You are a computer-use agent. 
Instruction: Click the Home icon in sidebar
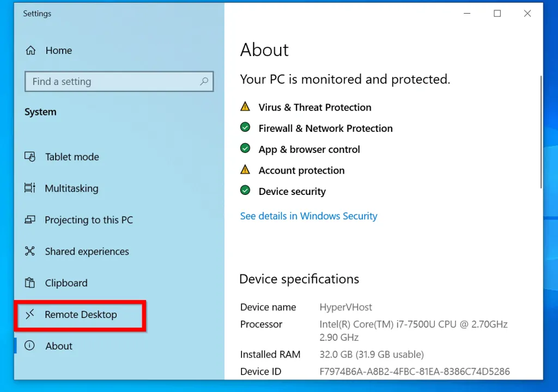click(31, 50)
